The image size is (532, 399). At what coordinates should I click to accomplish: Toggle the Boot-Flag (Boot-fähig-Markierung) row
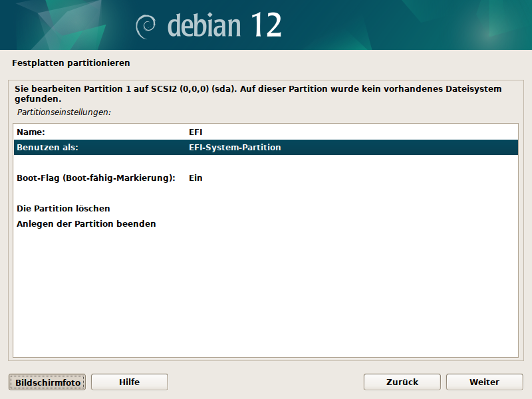tap(96, 178)
